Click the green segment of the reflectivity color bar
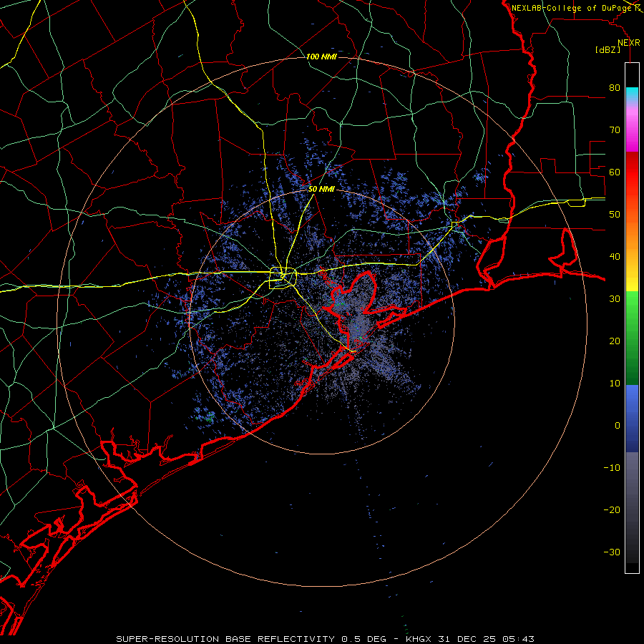 coord(632,338)
